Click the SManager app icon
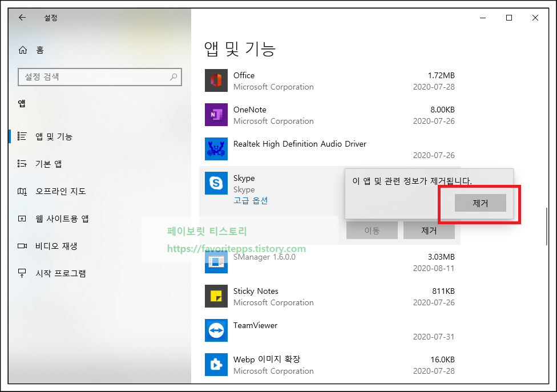Screen dimensions: 557x392 tap(216, 262)
